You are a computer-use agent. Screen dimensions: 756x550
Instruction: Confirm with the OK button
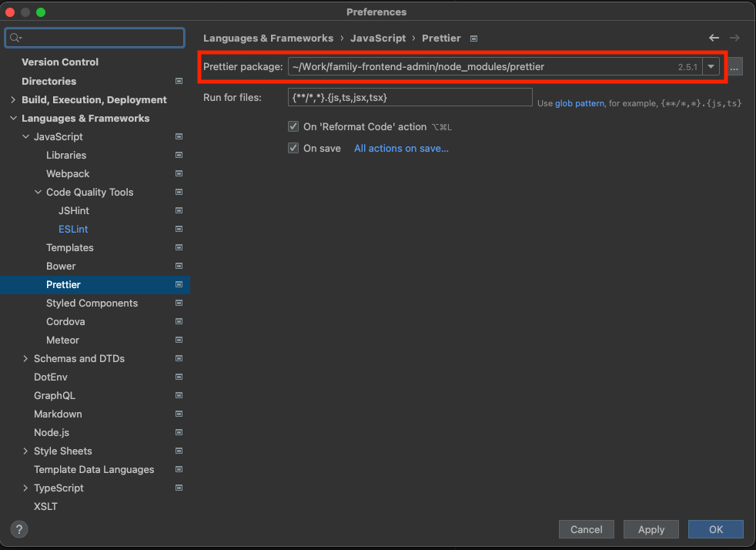[715, 529]
